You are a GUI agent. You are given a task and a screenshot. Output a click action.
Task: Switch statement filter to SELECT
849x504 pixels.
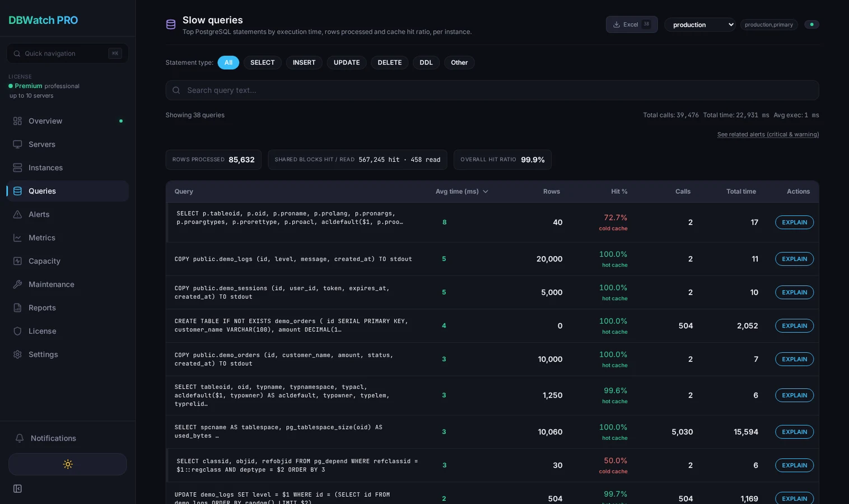click(262, 62)
